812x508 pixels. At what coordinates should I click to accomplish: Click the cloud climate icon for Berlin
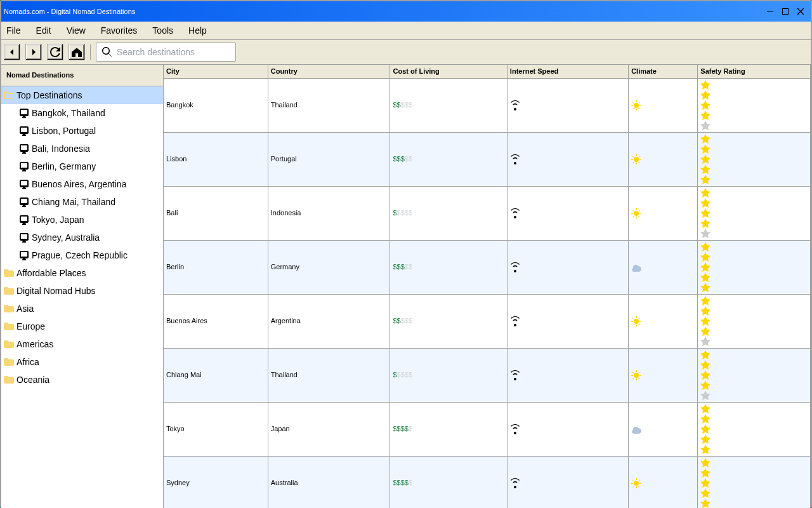[636, 268]
